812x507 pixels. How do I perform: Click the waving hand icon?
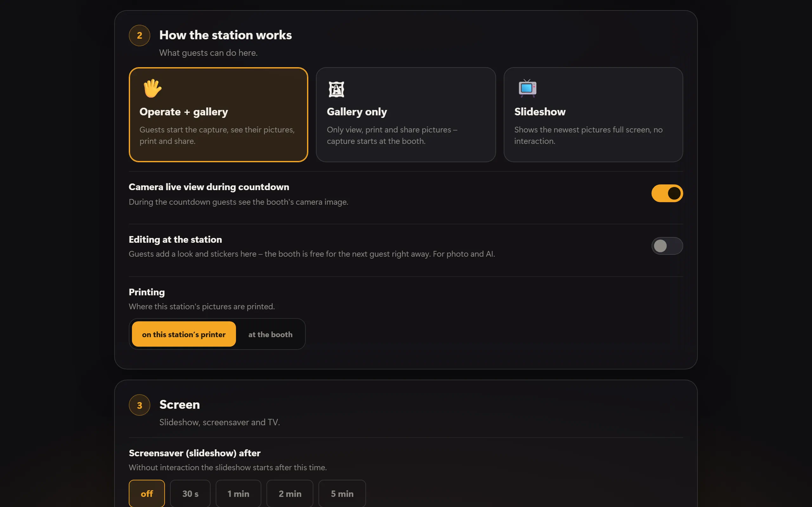click(152, 88)
